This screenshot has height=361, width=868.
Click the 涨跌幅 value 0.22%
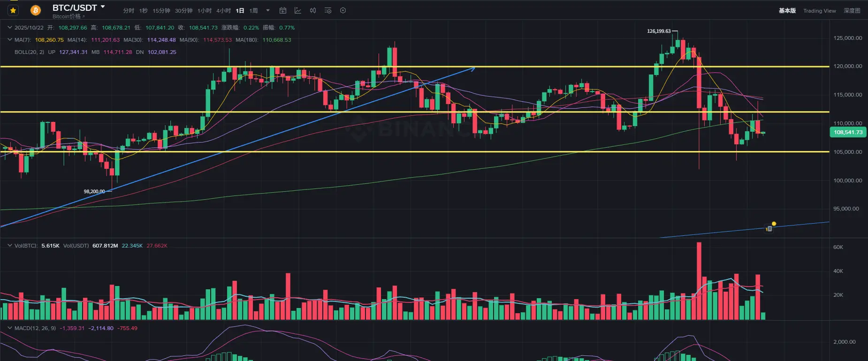coord(251,28)
